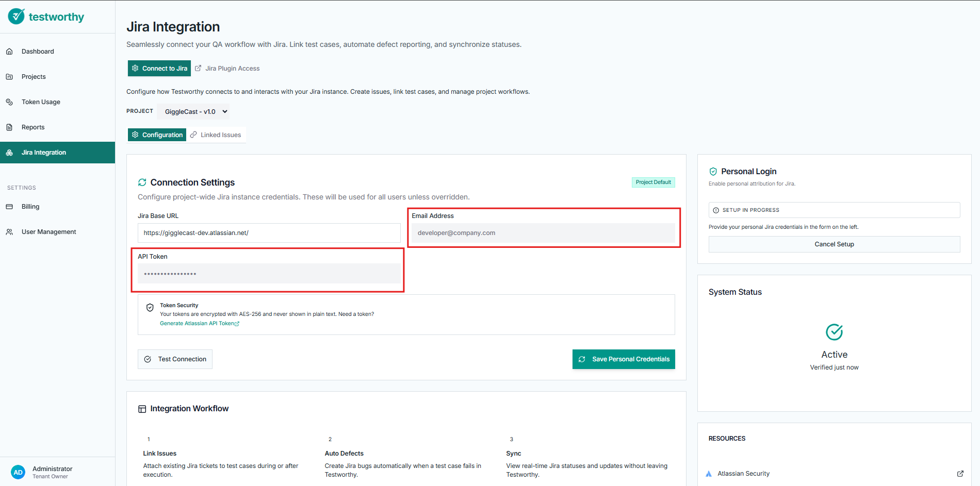The height and width of the screenshot is (486, 980).
Task: Open the Jira Plugin Access tab
Action: (x=227, y=69)
